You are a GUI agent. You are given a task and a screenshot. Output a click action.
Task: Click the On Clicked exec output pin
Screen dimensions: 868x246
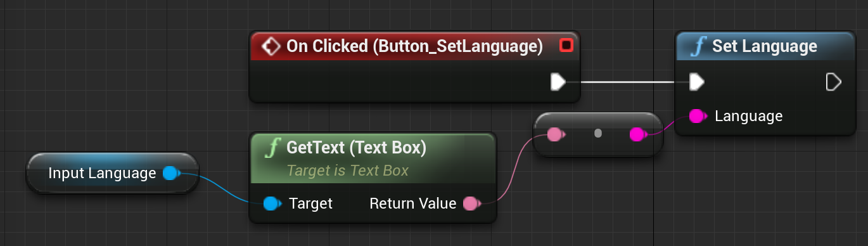(558, 82)
